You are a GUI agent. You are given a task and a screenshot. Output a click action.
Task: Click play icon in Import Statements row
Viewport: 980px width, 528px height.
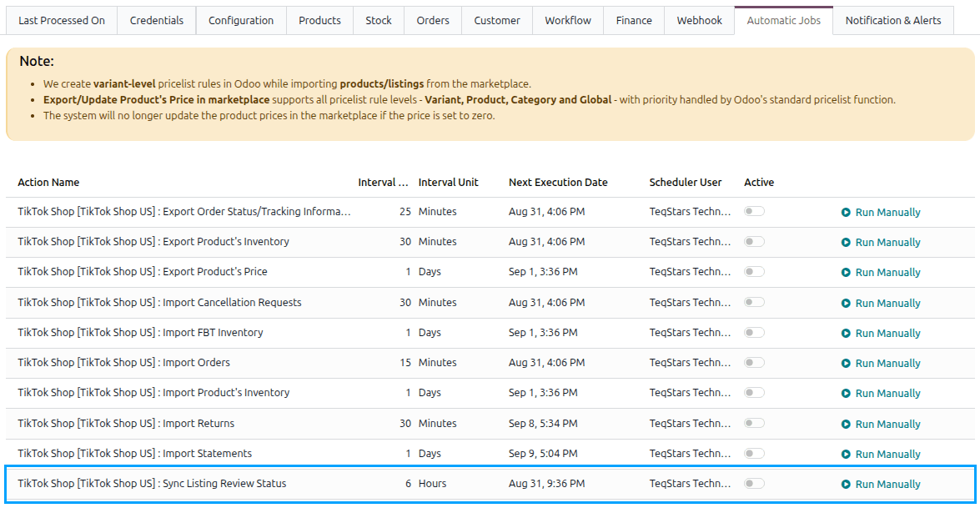coord(846,454)
